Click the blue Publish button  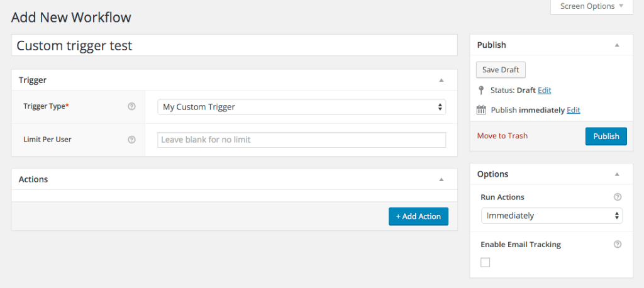(x=606, y=136)
